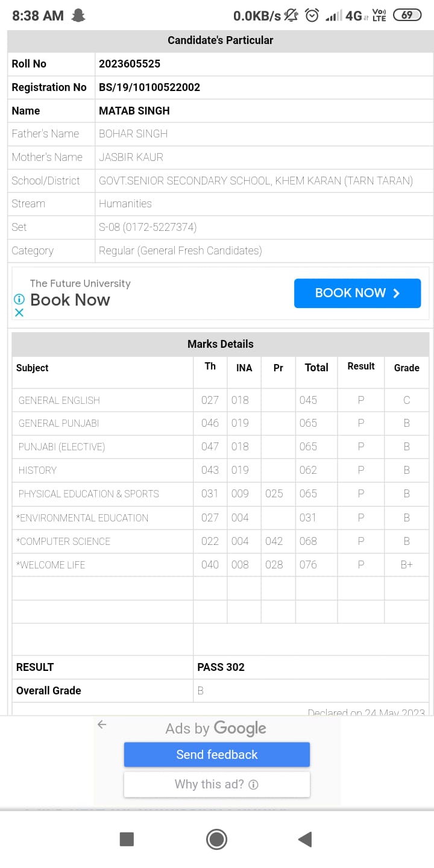Tap the Candidate's Particular header
This screenshot has width=434, height=868.
pyautogui.click(x=221, y=40)
